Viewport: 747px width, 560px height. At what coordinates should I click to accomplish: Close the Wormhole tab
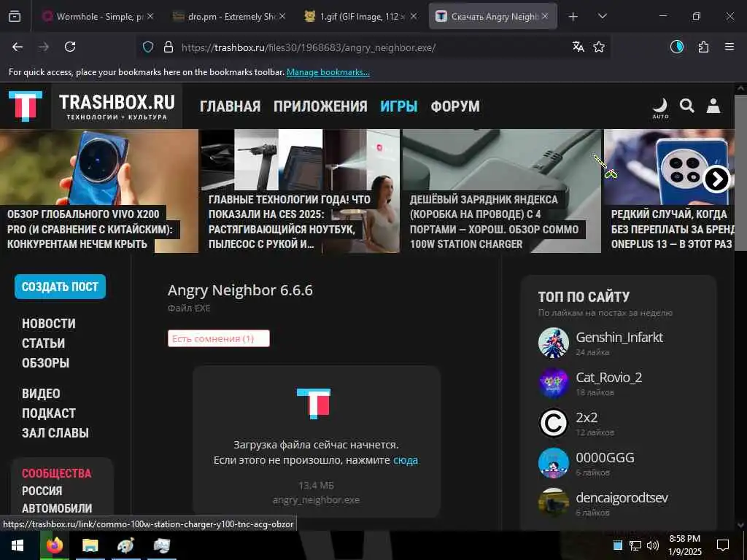click(150, 16)
